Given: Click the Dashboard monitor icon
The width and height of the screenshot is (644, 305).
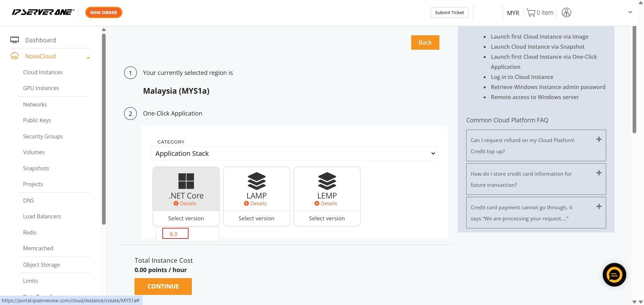Looking at the screenshot, I should pos(14,40).
